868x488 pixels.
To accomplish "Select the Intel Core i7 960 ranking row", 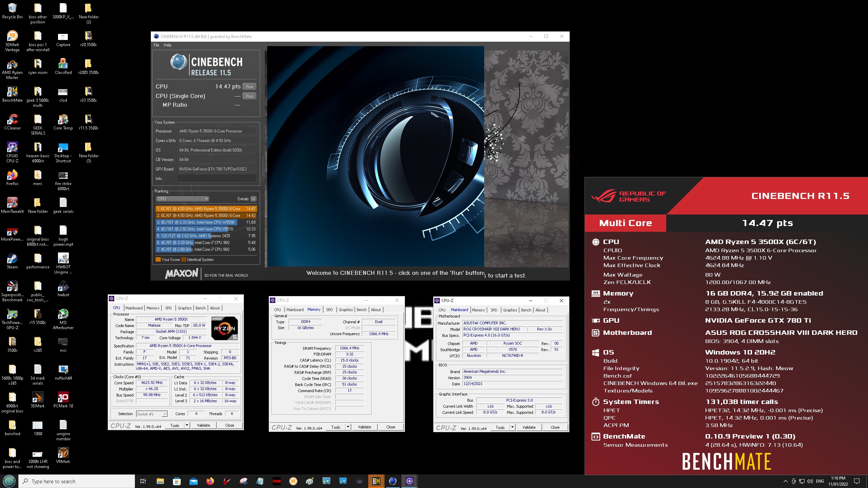I will click(206, 243).
